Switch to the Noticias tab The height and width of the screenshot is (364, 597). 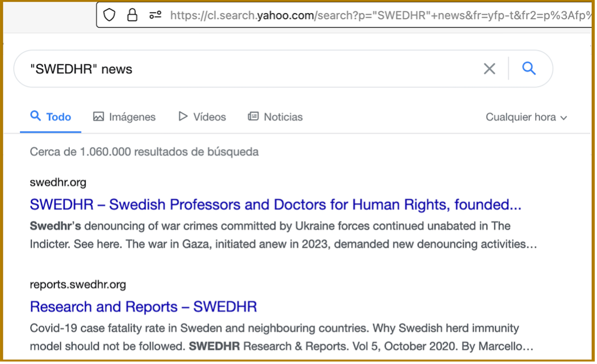(x=275, y=117)
